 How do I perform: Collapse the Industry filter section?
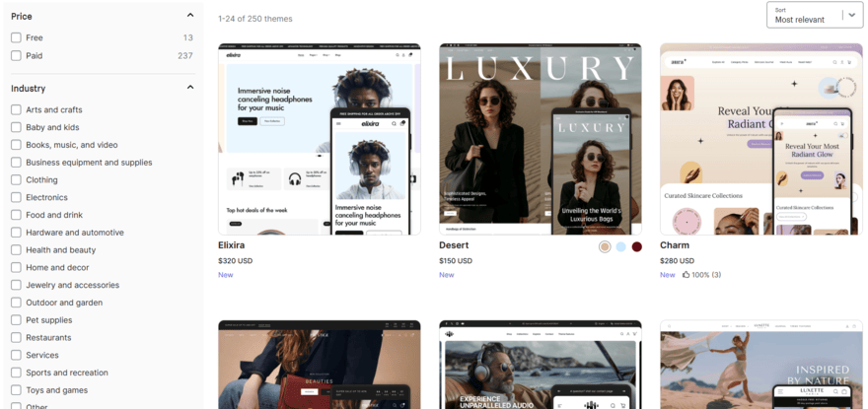pyautogui.click(x=189, y=88)
